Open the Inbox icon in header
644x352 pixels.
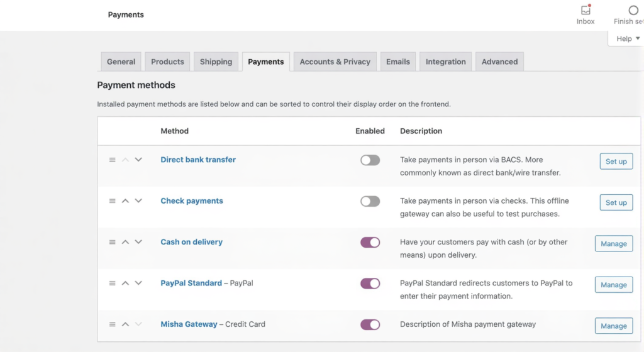point(586,11)
